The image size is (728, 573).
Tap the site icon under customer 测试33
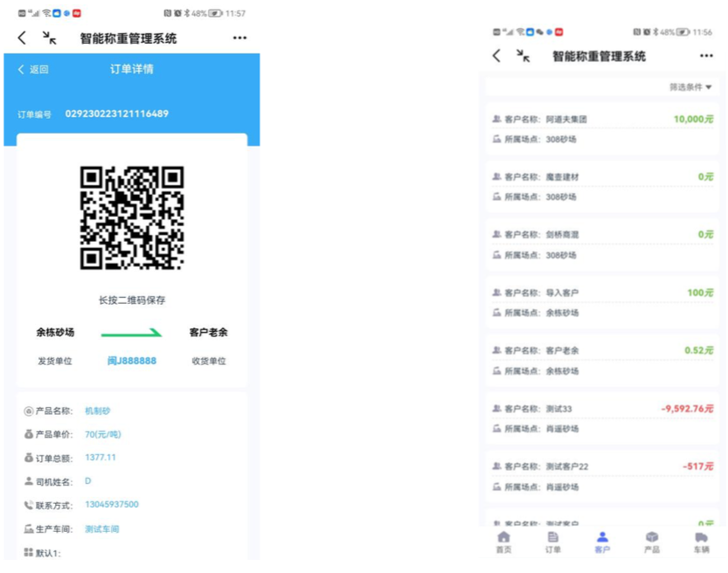pyautogui.click(x=496, y=429)
